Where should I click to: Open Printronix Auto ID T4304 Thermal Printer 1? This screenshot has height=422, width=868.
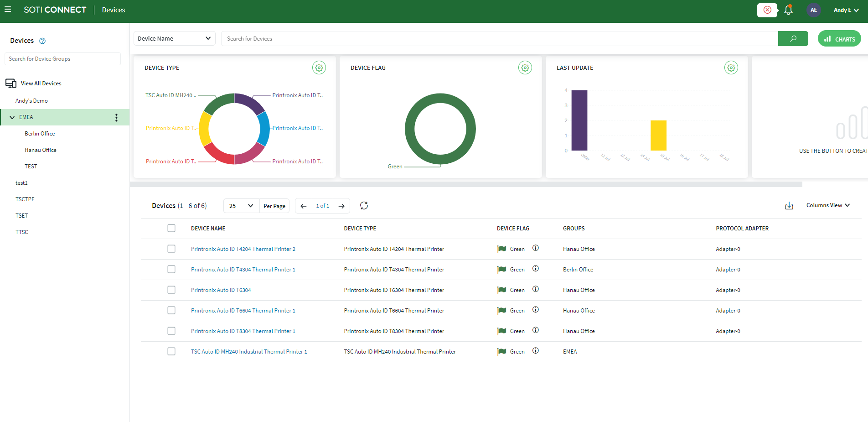coord(243,270)
